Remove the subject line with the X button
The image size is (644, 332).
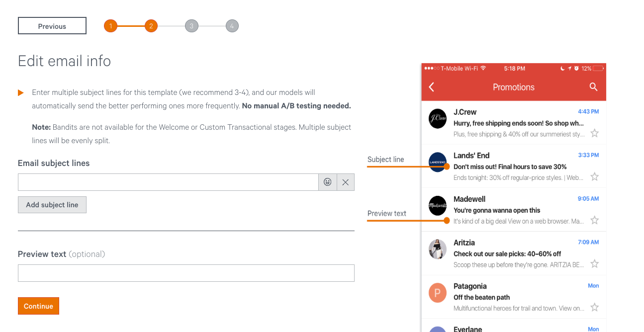tap(346, 182)
